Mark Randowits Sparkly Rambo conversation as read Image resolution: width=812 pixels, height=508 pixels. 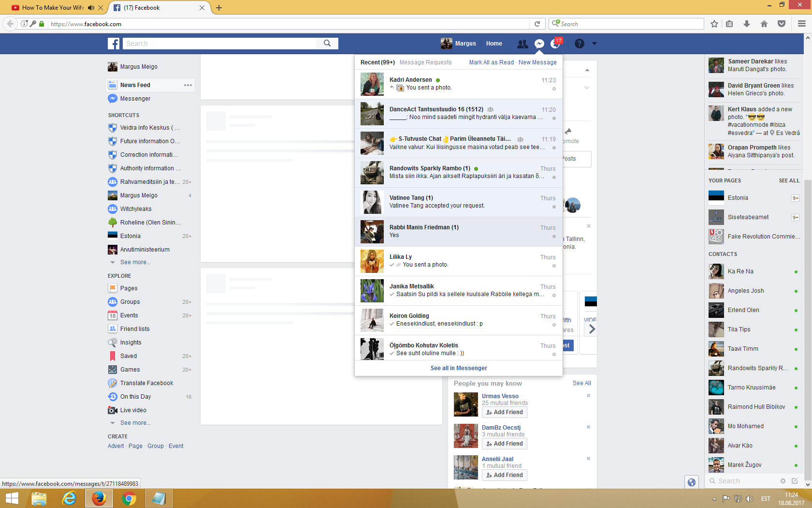554,178
